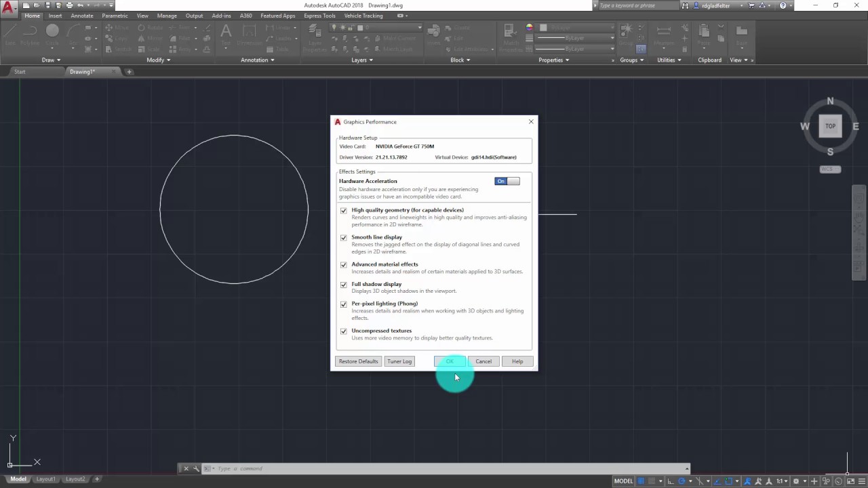
Task: Expand the Block panel dropdown
Action: [461, 60]
